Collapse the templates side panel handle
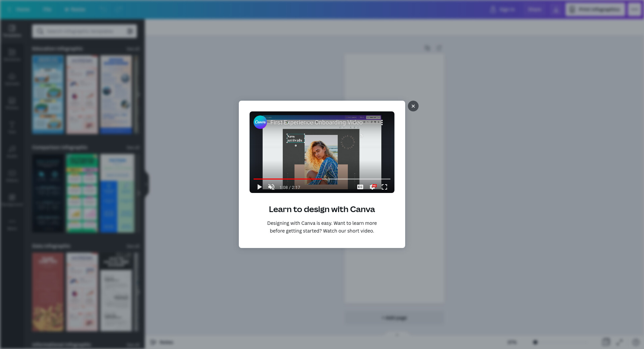 146,184
